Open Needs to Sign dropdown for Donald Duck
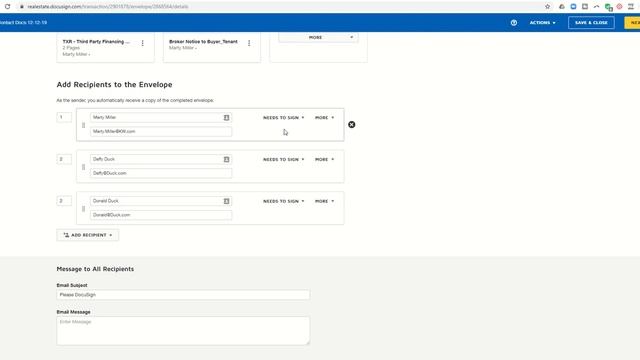The image size is (640, 360). point(283,201)
